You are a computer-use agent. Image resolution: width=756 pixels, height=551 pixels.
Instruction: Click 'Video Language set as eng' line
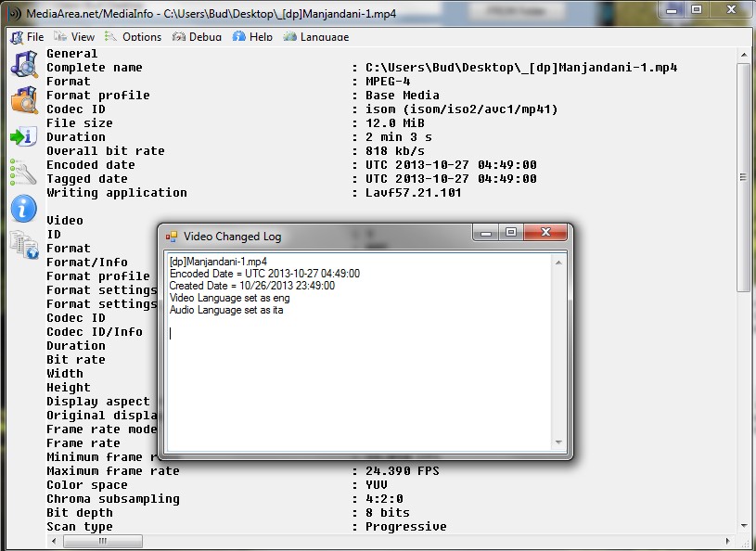tap(229, 298)
